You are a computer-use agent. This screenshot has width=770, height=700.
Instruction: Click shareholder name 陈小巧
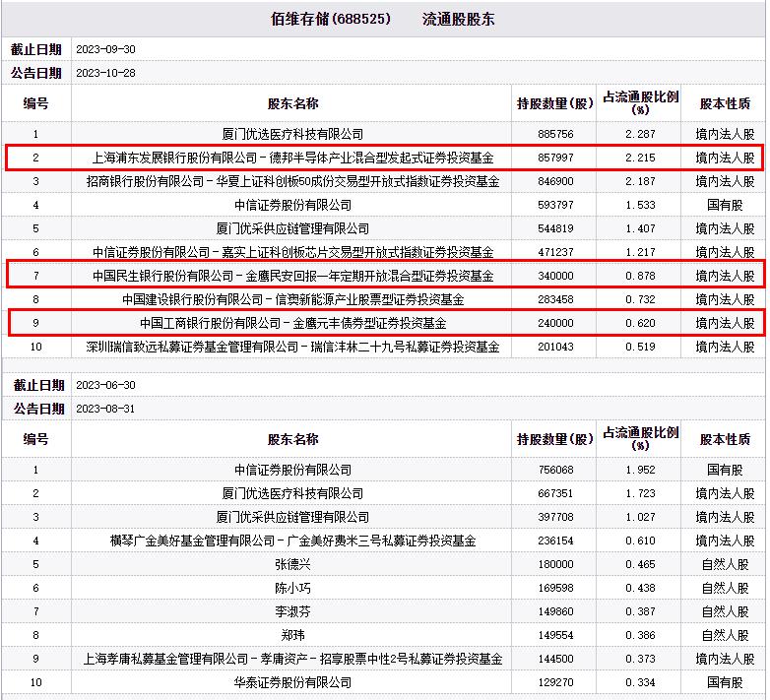292,588
